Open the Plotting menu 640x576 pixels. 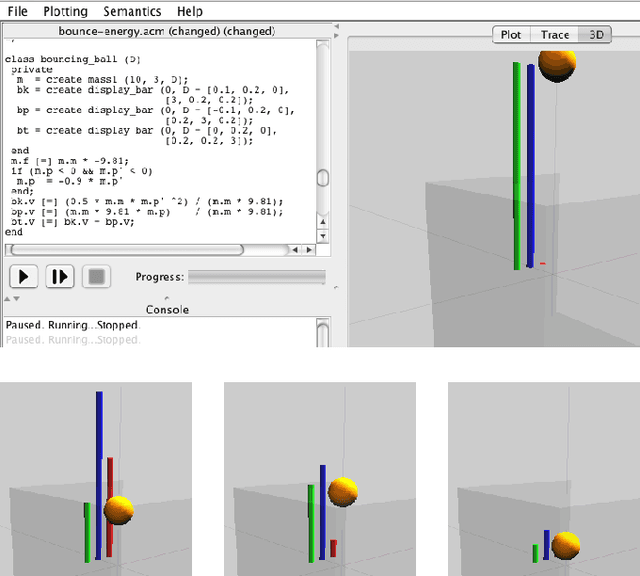pos(66,12)
